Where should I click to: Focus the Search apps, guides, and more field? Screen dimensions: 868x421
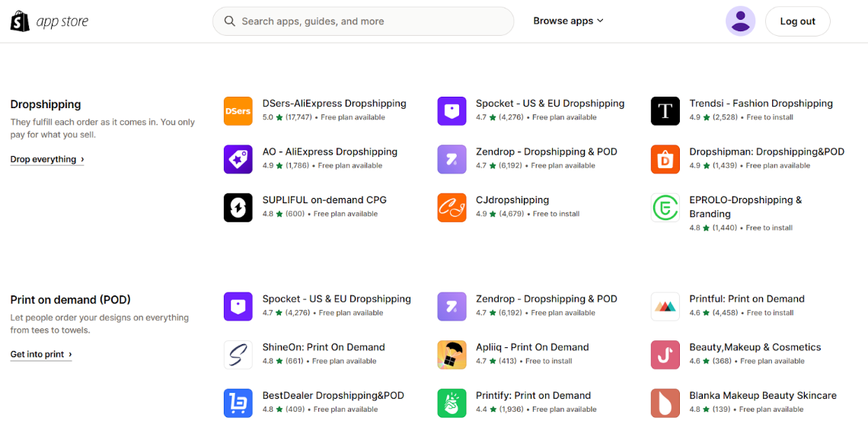coord(363,21)
